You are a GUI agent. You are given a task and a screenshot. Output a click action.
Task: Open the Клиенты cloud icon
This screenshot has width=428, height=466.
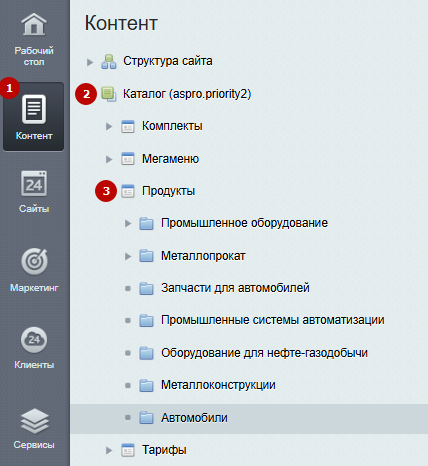click(x=34, y=340)
